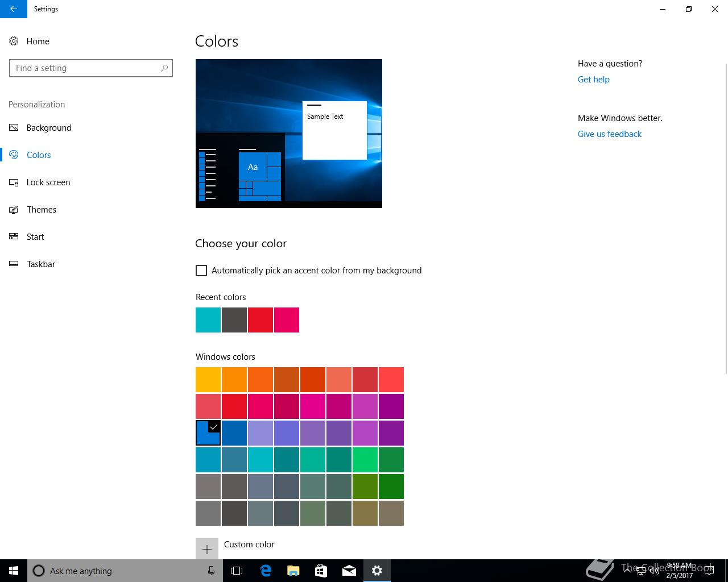Pick the red recent color swatch
Screen dimensions: 728x582
tap(260, 320)
